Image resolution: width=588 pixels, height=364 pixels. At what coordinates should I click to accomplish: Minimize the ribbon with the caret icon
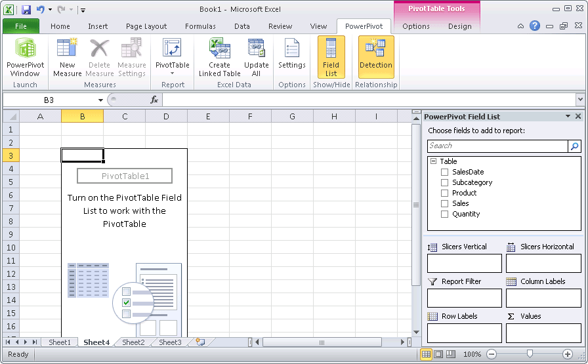pos(520,26)
